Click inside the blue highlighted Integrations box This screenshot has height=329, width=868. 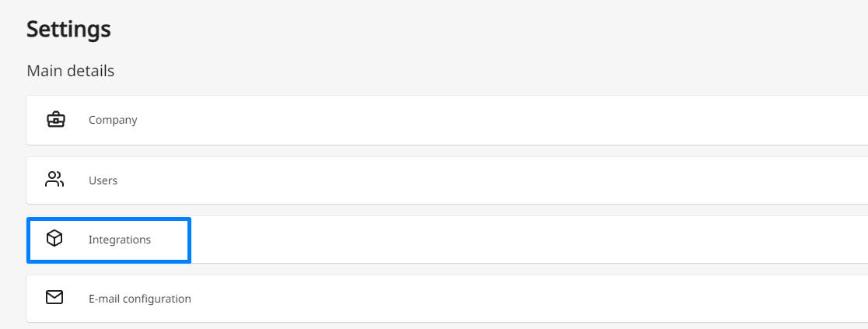(x=109, y=240)
